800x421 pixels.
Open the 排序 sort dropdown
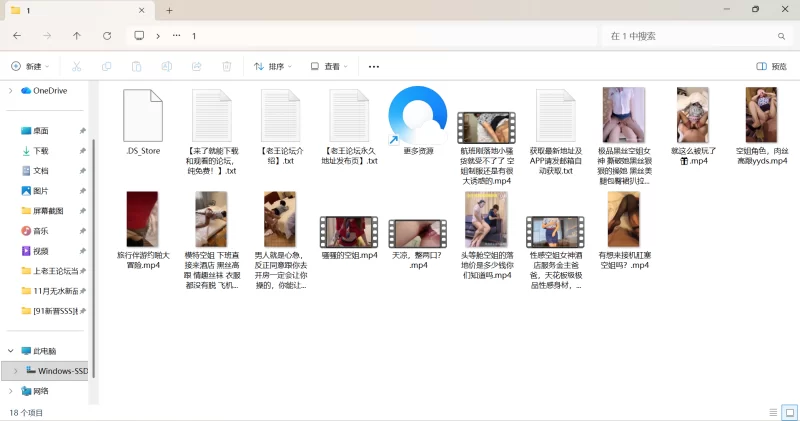[x=272, y=66]
